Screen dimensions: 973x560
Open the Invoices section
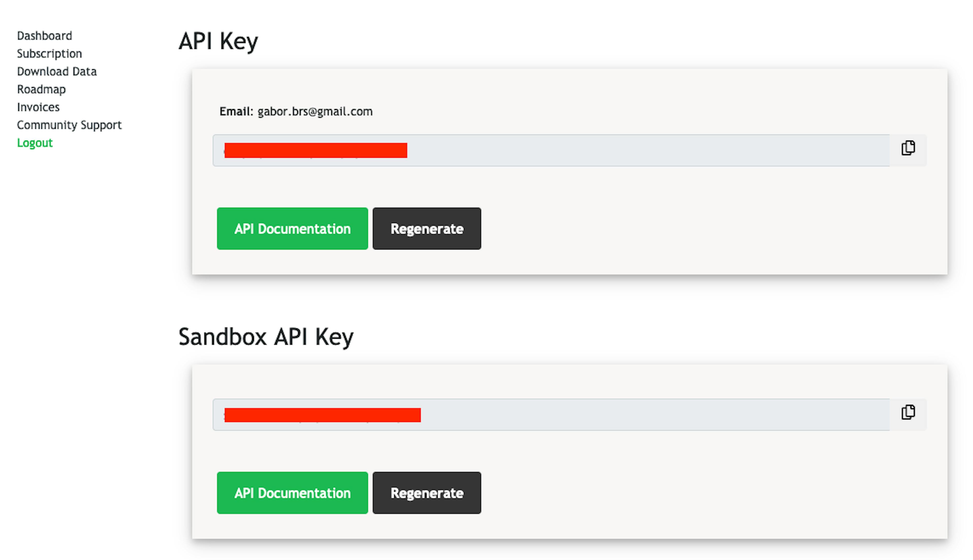coord(38,107)
